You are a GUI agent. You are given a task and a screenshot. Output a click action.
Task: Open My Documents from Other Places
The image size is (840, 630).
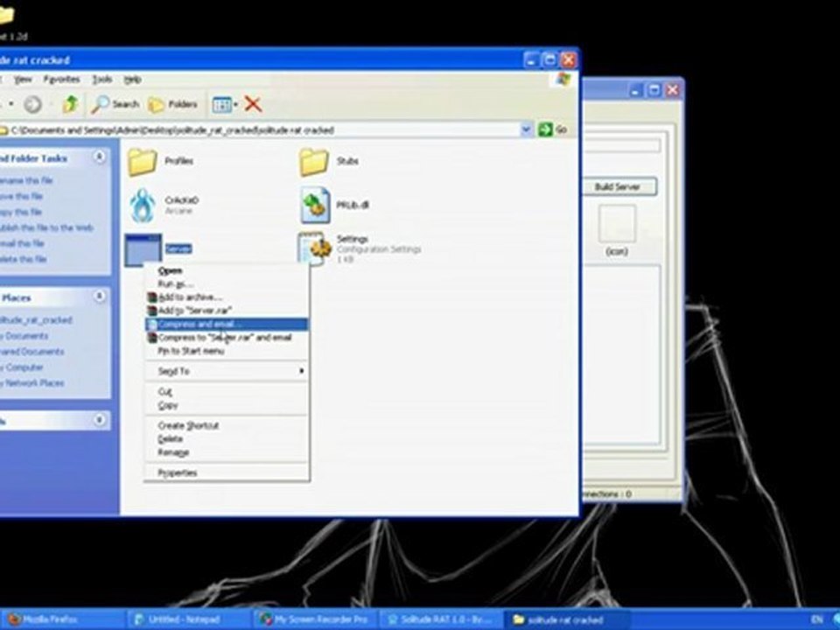pyautogui.click(x=24, y=336)
